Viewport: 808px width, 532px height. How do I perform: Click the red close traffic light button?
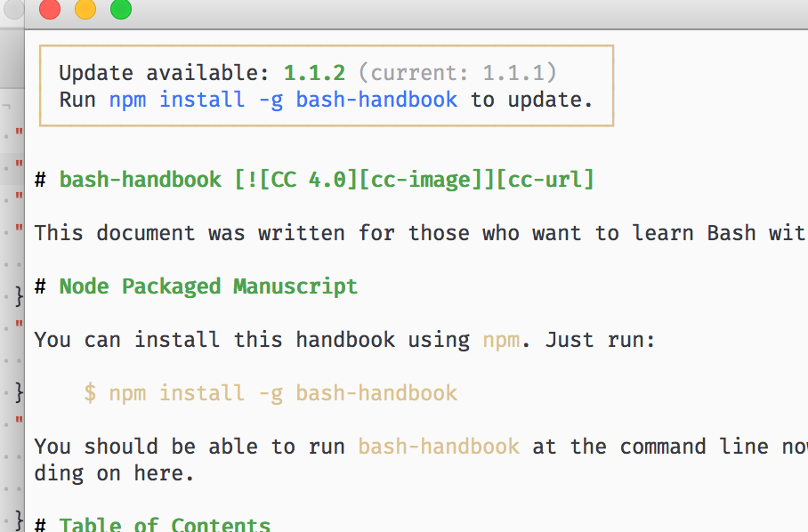click(x=48, y=10)
